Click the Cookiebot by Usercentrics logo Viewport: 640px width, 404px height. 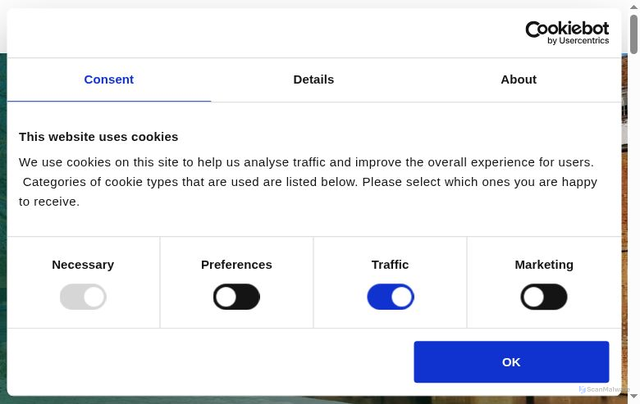point(566,32)
